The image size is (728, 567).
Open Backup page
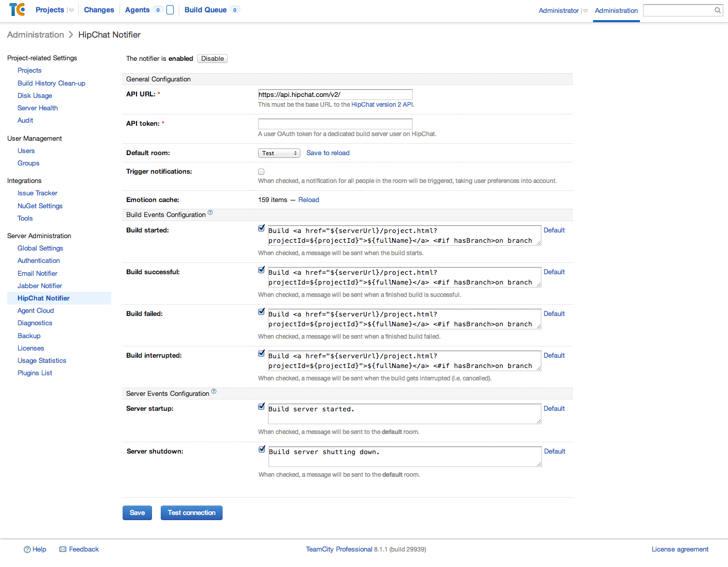pyautogui.click(x=29, y=336)
